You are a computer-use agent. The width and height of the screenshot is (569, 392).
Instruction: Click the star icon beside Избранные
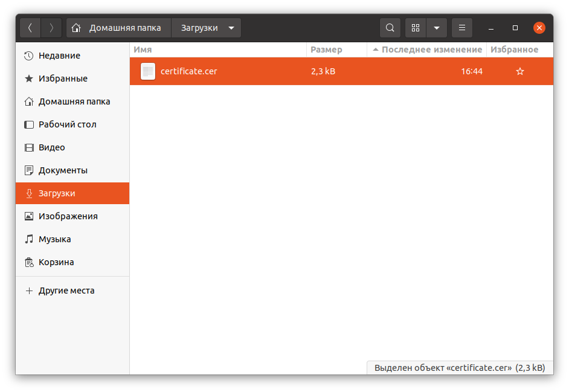point(29,79)
